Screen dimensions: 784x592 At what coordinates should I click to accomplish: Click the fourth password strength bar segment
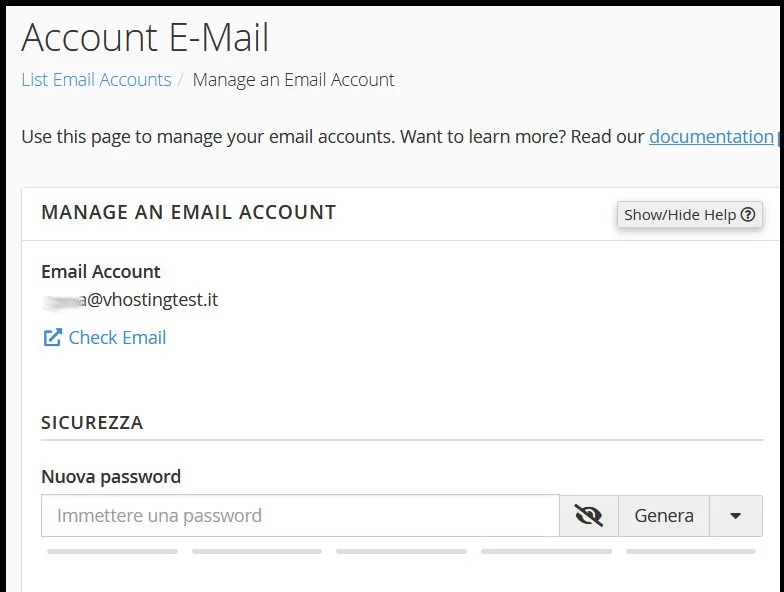pos(546,551)
